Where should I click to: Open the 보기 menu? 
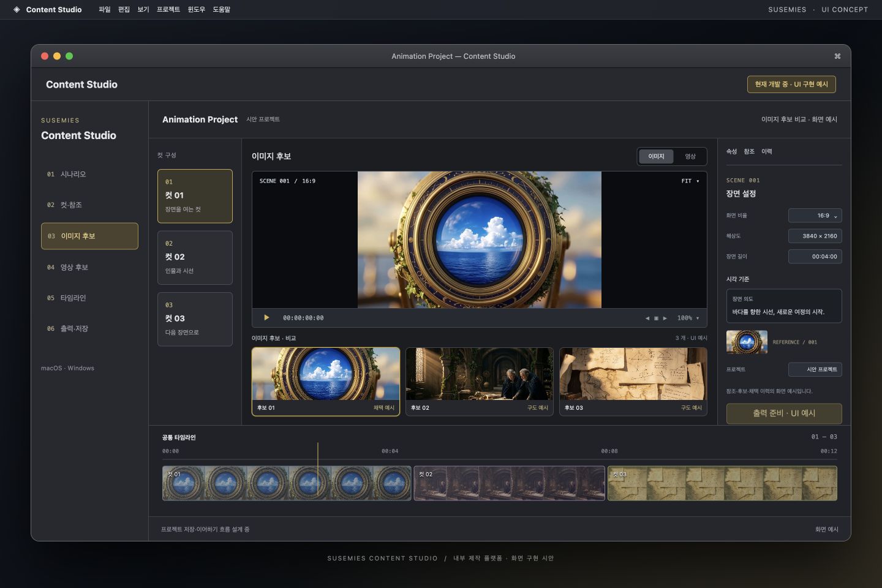[x=143, y=10]
